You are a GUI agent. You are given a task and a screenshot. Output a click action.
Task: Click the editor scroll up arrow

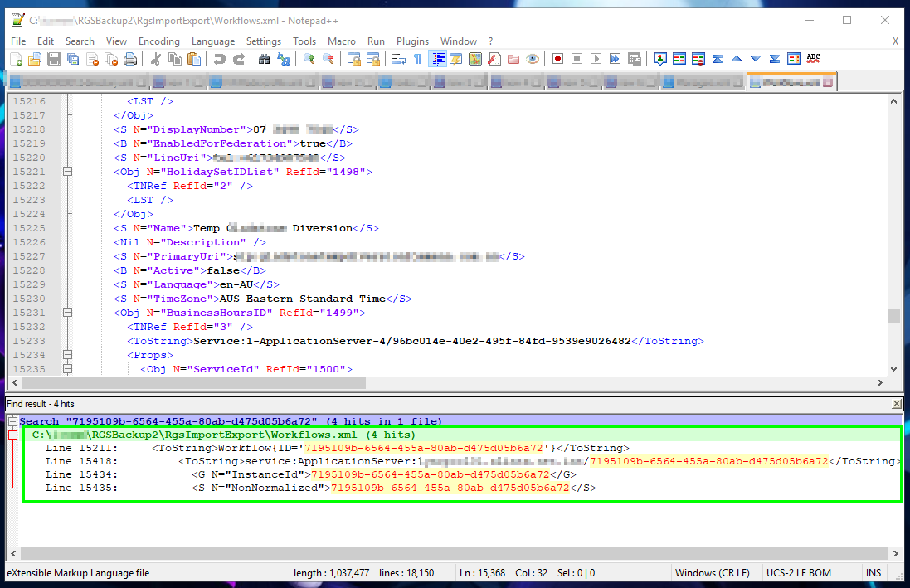893,101
